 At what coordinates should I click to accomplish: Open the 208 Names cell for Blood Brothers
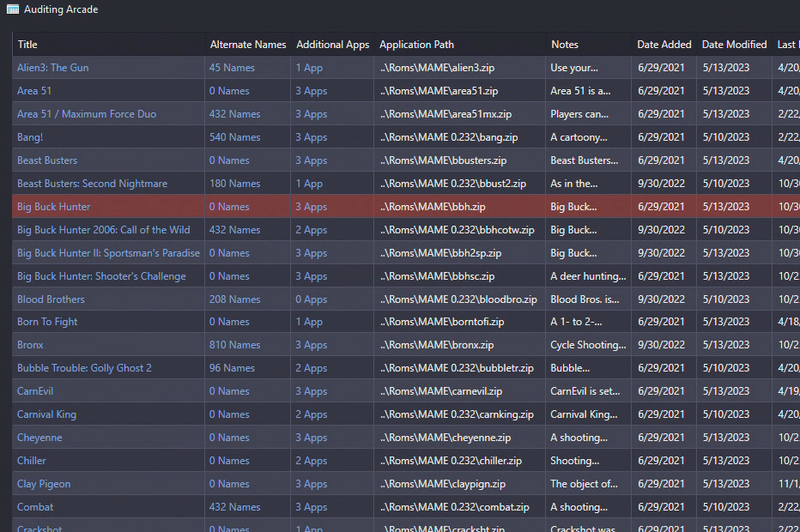234,299
